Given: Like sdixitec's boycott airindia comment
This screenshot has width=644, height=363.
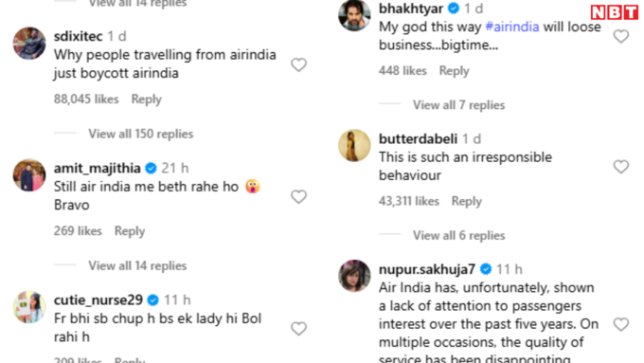Looking at the screenshot, I should [298, 64].
